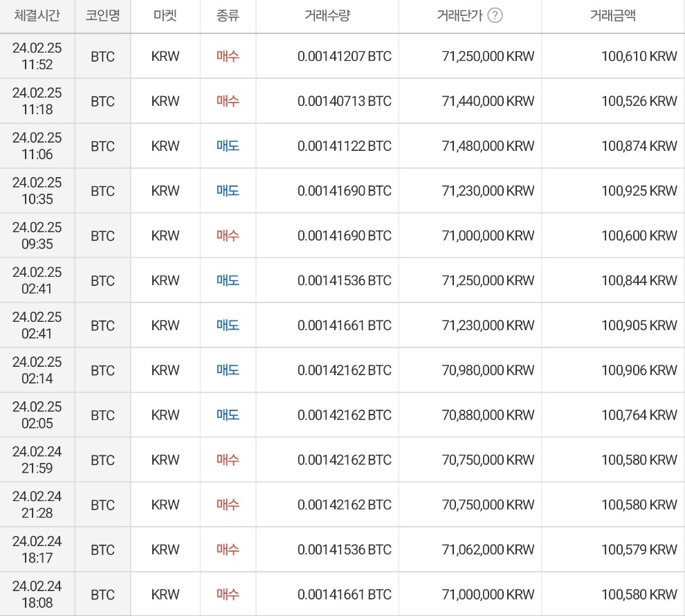Click quantity 0.00141207 BTC
The width and height of the screenshot is (685, 616).
(345, 56)
